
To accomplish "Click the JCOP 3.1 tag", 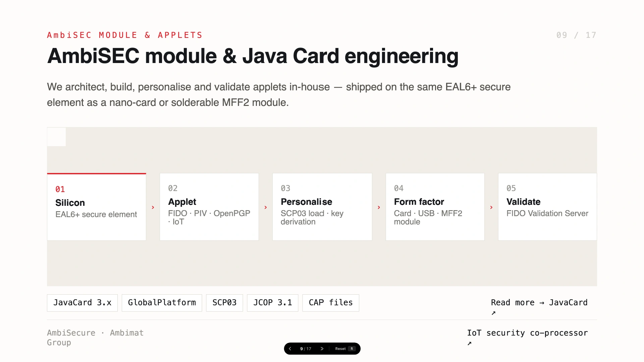I will pos(273,303).
